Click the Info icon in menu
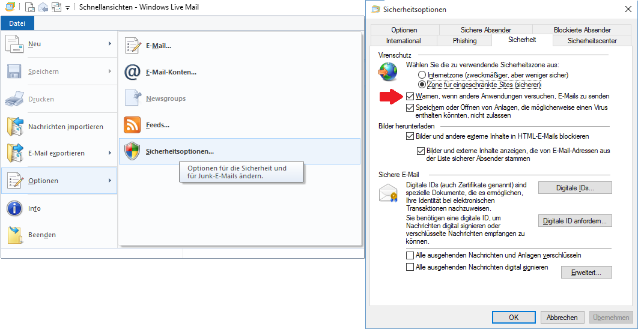644x329 pixels. click(14, 208)
